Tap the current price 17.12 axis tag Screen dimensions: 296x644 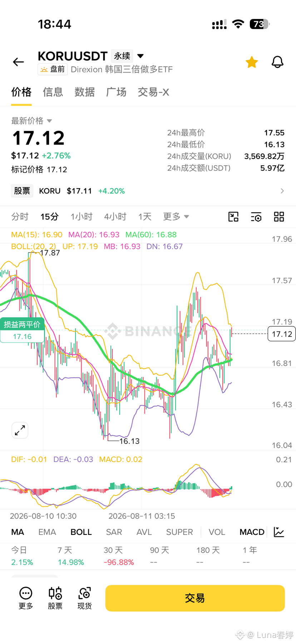tap(282, 334)
